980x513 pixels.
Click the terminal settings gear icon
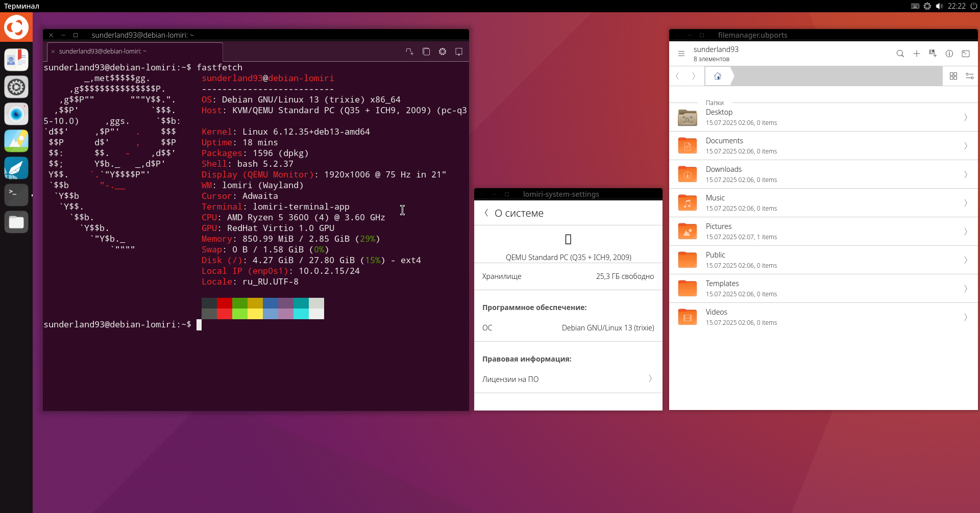(443, 52)
